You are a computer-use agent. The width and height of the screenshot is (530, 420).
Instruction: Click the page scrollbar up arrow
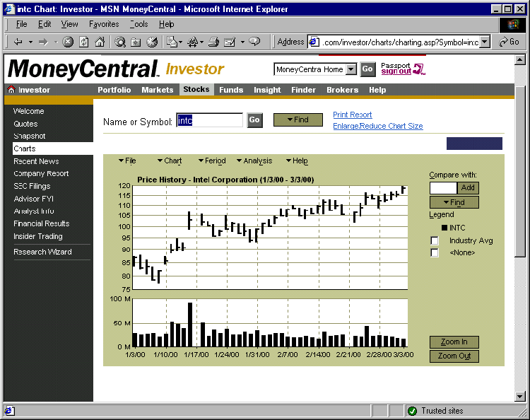(x=519, y=60)
